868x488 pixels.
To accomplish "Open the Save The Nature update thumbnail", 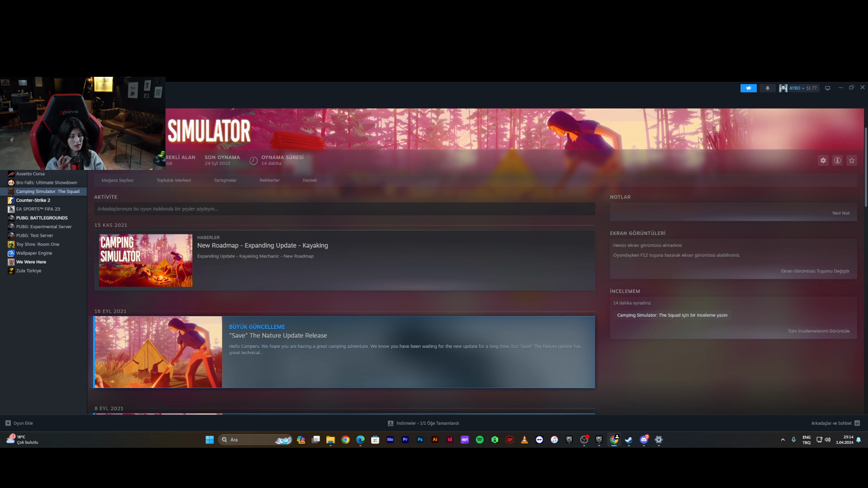I will 158,352.
